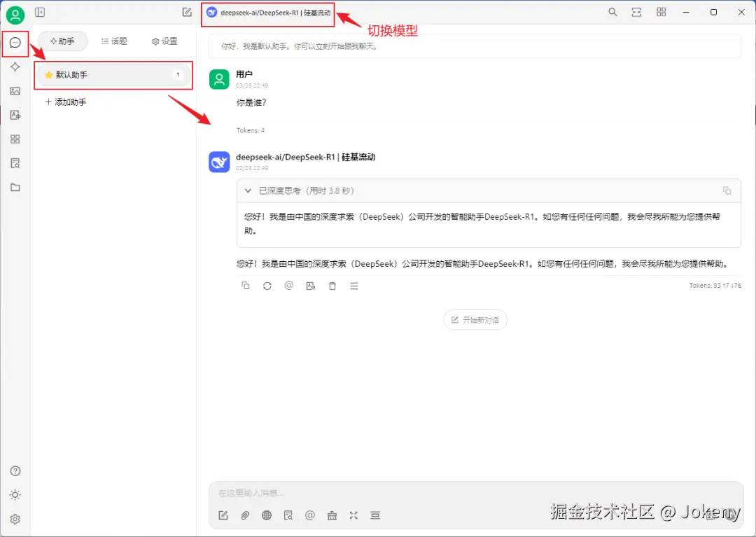Screen dimensions: 756x537
Task: Open settings gear at sidebar bottom
Action: pyautogui.click(x=15, y=519)
